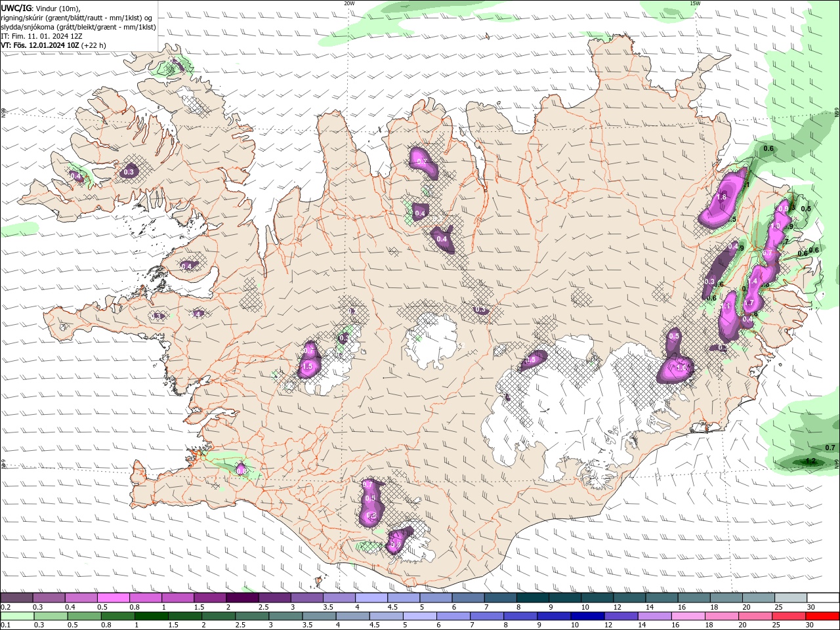Pick the pale lavender swatch labeled 4 in upper legend
The width and height of the screenshot is (840, 630).
point(371,598)
